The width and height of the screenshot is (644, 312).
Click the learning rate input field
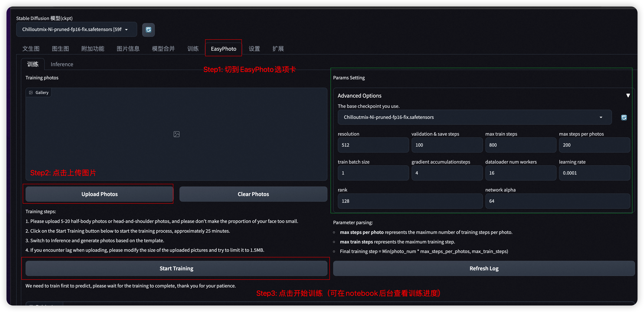click(x=594, y=173)
